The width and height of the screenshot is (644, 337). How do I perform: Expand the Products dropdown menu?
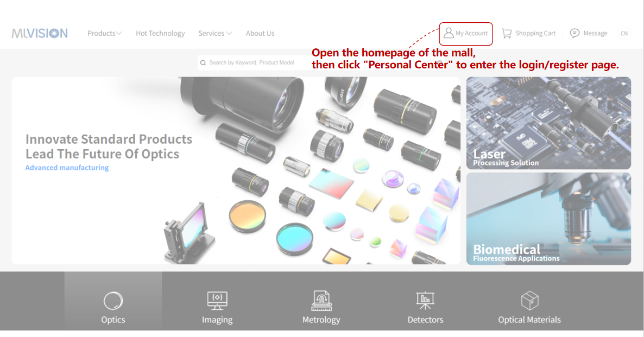(104, 33)
